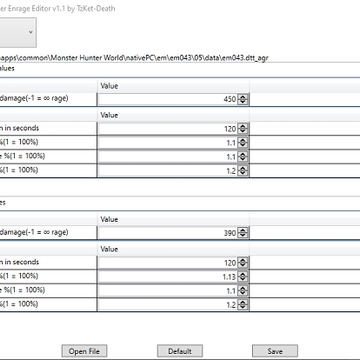Click the down arrow on the 450 spinner
360x360 pixels.
click(x=243, y=102)
